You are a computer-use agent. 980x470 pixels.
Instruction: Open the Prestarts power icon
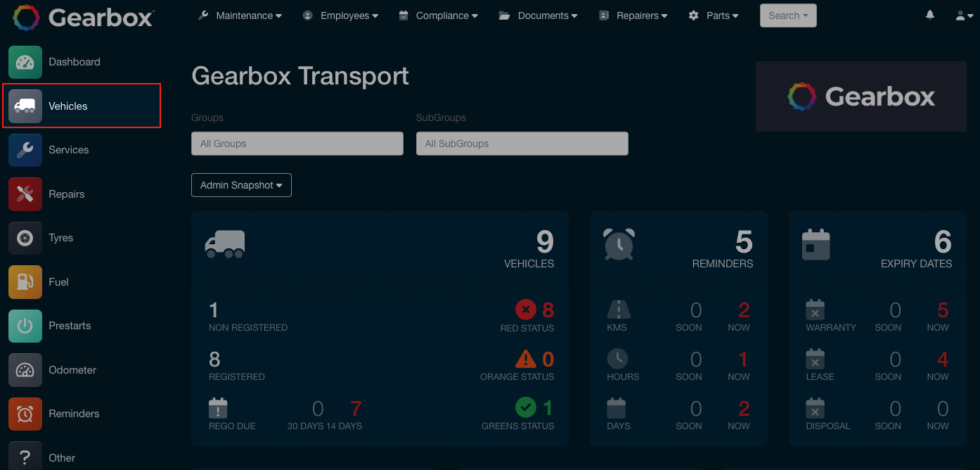coord(25,326)
